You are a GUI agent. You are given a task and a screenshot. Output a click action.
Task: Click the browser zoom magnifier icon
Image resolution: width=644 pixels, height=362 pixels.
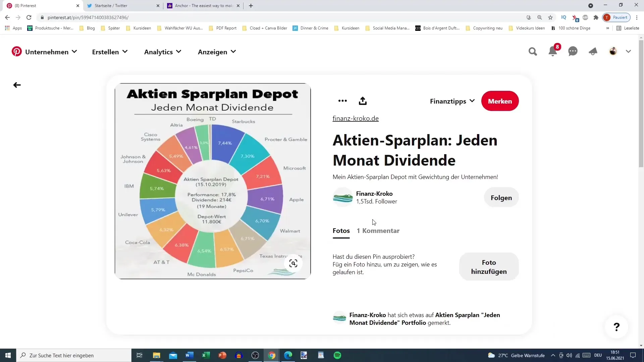(x=540, y=17)
